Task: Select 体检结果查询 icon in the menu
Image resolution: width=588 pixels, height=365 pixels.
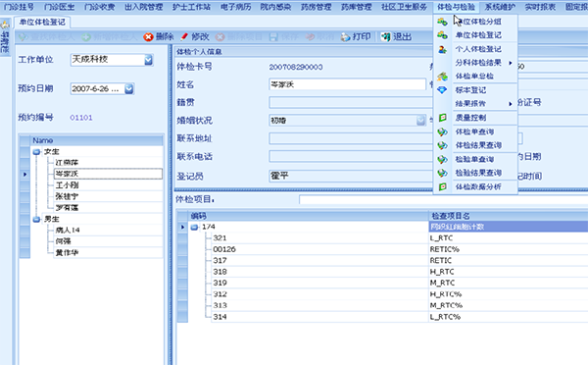Action: [x=443, y=145]
